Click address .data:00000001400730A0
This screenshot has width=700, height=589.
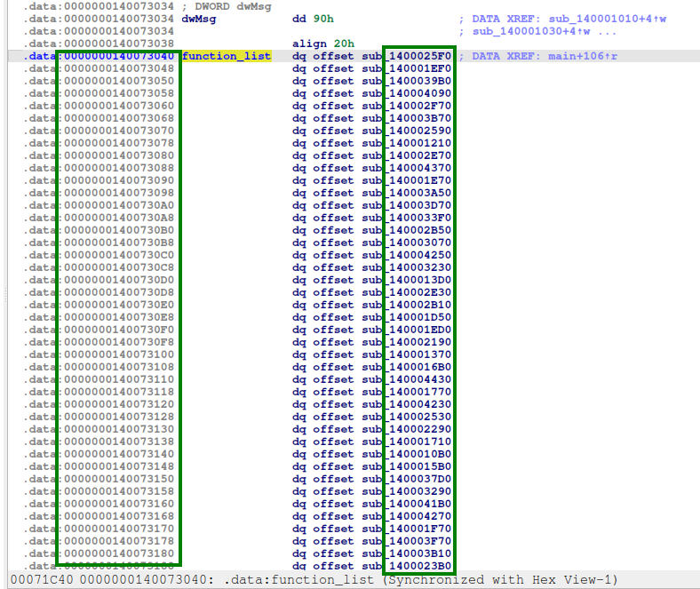[99, 205]
